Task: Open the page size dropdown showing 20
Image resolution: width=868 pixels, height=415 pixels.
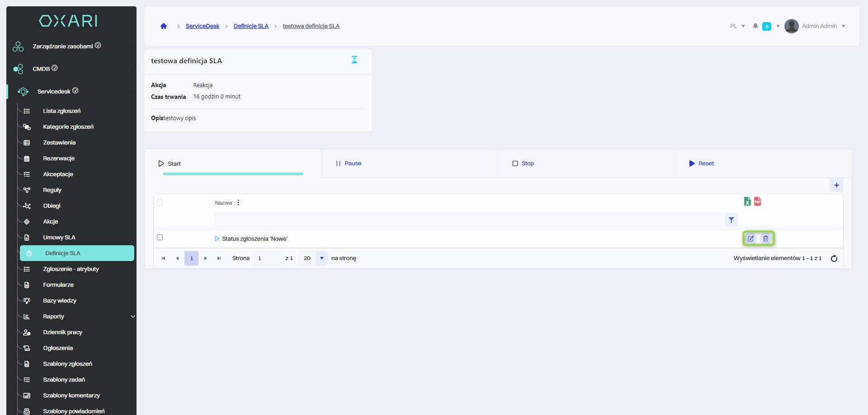Action: click(321, 258)
